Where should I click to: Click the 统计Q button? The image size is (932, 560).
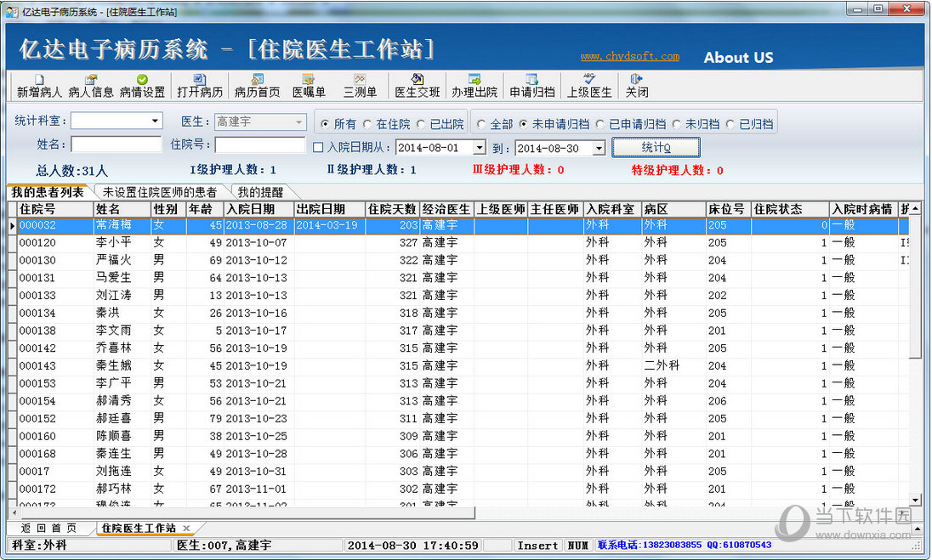click(x=656, y=147)
